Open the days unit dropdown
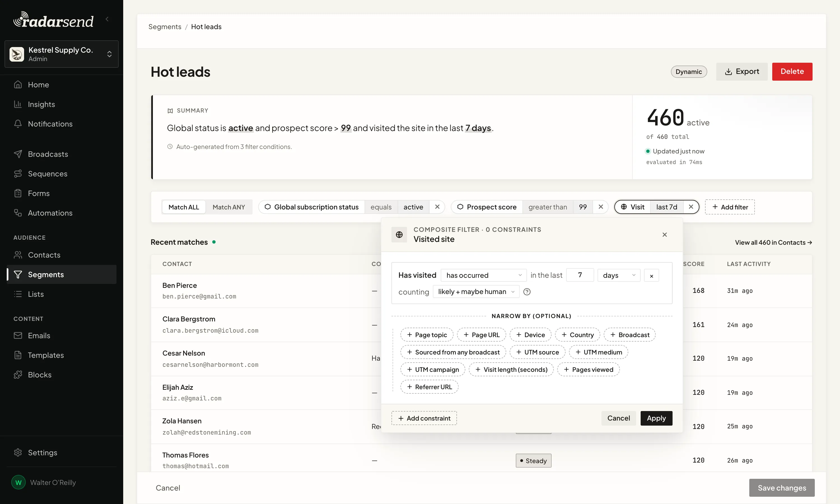This screenshot has height=504, width=840. tap(619, 275)
